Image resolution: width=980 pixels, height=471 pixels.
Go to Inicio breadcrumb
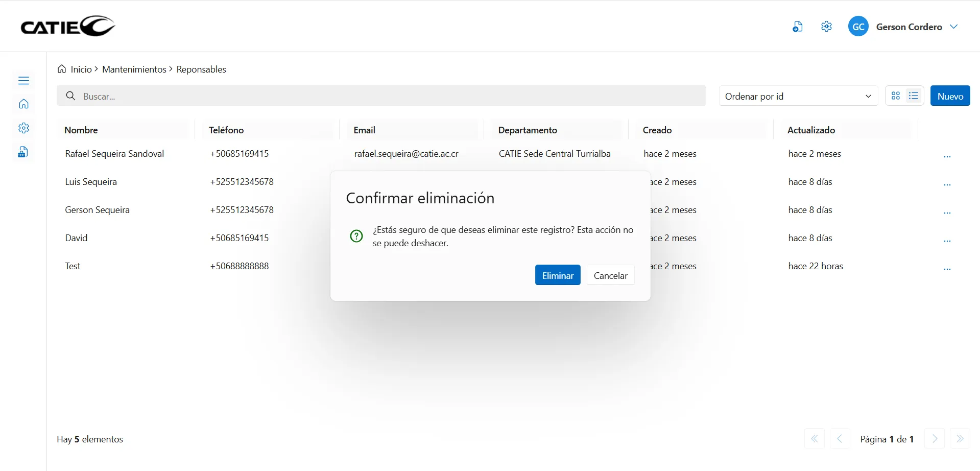81,69
